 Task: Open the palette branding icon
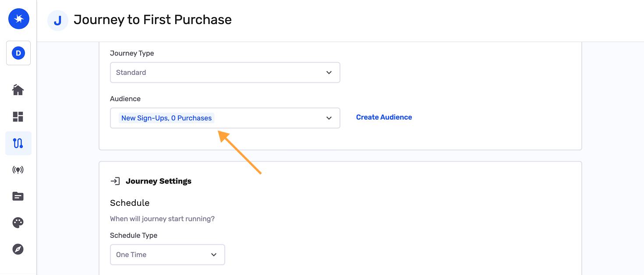(x=18, y=223)
